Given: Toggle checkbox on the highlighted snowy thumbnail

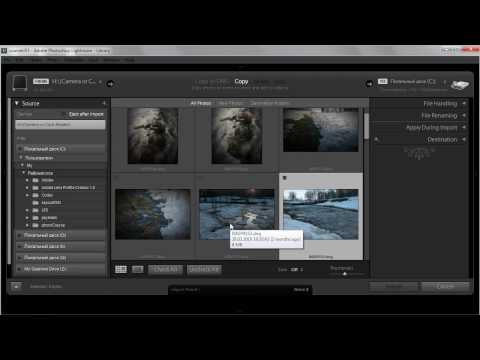Looking at the screenshot, I should pos(284,178).
